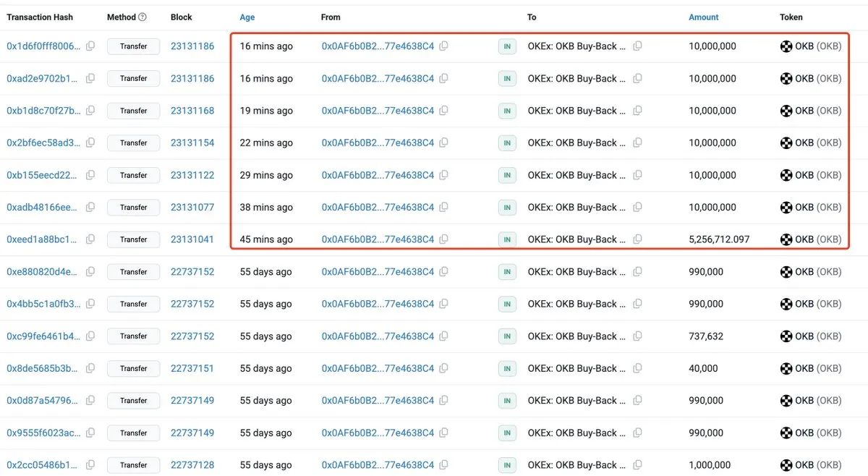
Task: Open block 23131041
Action: [x=192, y=239]
